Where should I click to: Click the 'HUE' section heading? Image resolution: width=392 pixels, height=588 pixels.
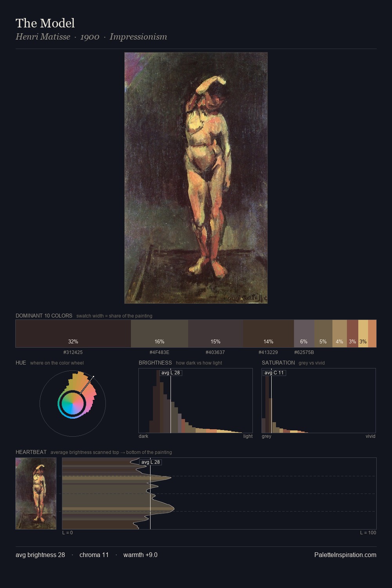[x=21, y=363]
